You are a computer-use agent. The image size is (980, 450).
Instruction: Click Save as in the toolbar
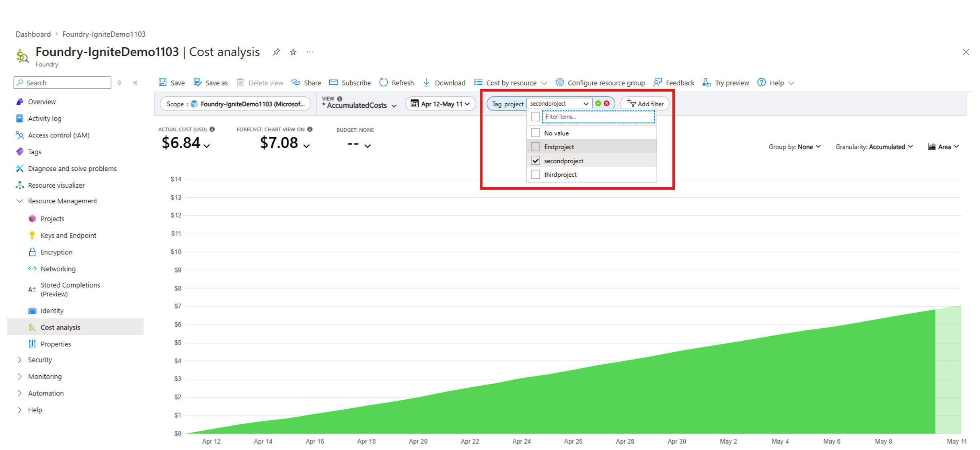pos(211,83)
